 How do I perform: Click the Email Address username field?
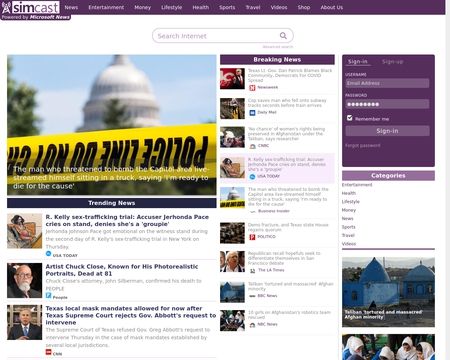pos(387,83)
